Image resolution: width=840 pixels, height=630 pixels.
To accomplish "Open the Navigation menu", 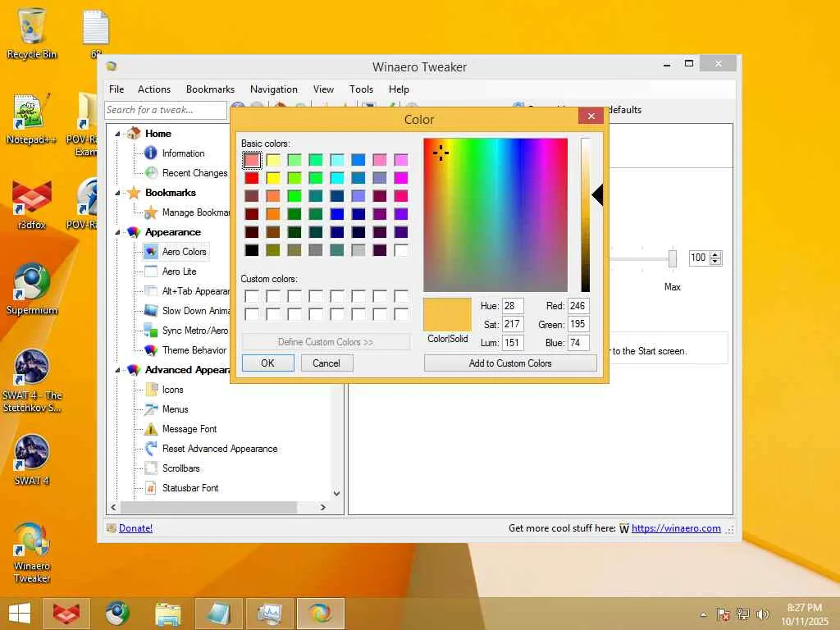I will [274, 89].
